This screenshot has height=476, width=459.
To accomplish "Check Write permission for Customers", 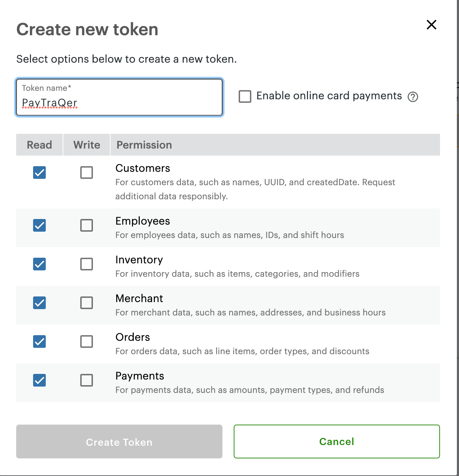I will [x=86, y=173].
